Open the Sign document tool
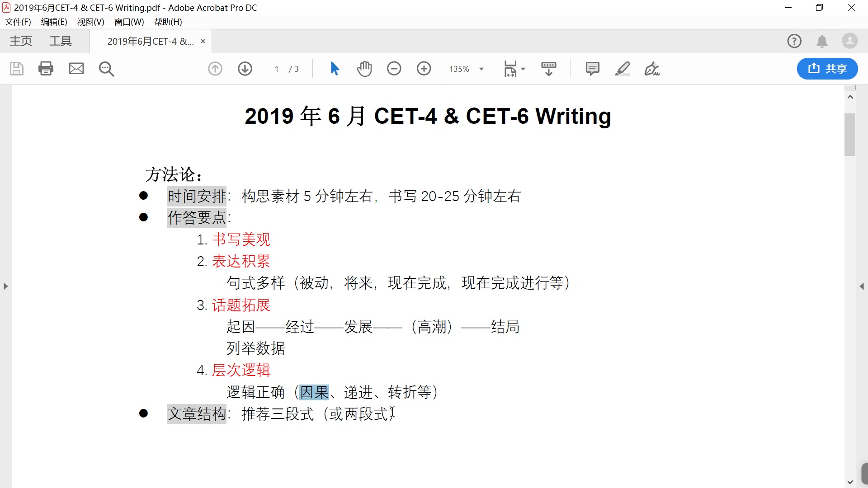The image size is (868, 488). click(652, 69)
